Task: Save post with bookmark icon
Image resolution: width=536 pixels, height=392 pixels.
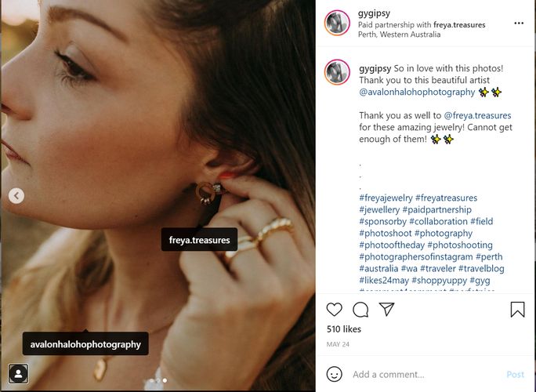Action: point(517,310)
